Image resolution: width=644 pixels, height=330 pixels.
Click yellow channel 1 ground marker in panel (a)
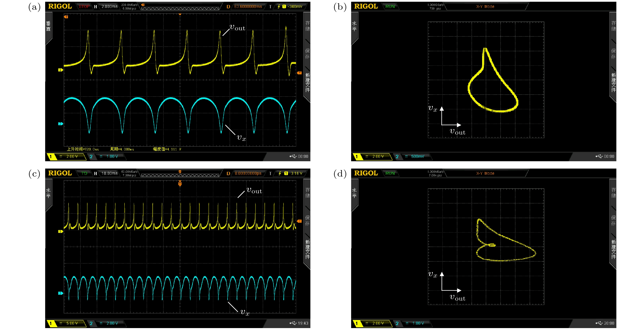(60, 70)
